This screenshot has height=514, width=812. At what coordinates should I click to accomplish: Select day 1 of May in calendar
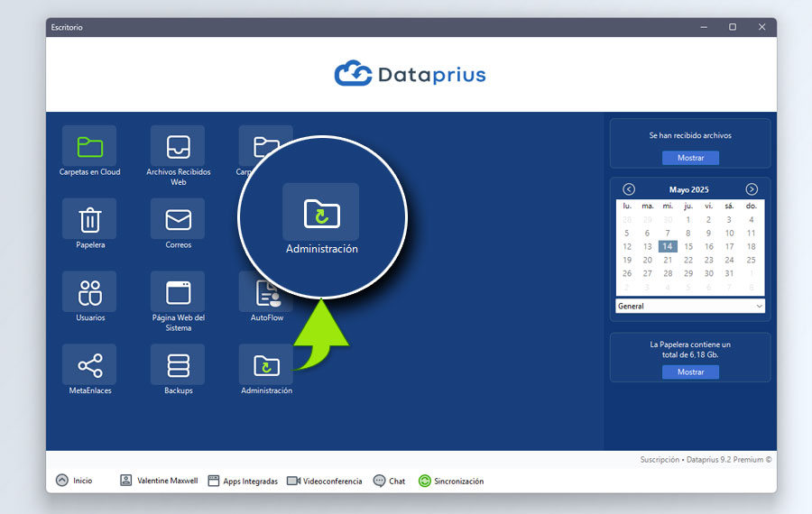click(x=688, y=219)
